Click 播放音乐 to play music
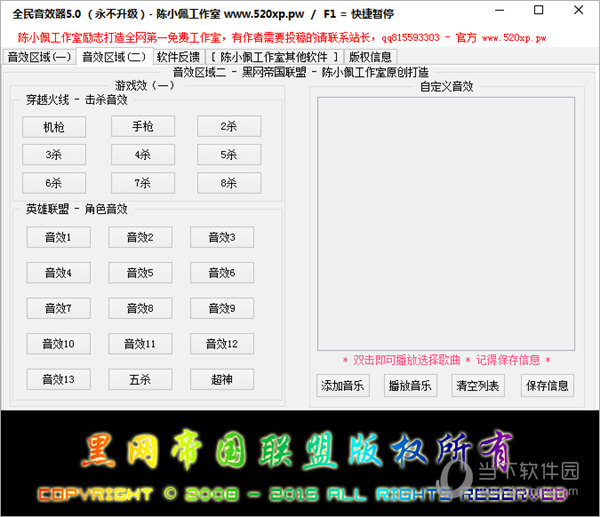 (411, 386)
